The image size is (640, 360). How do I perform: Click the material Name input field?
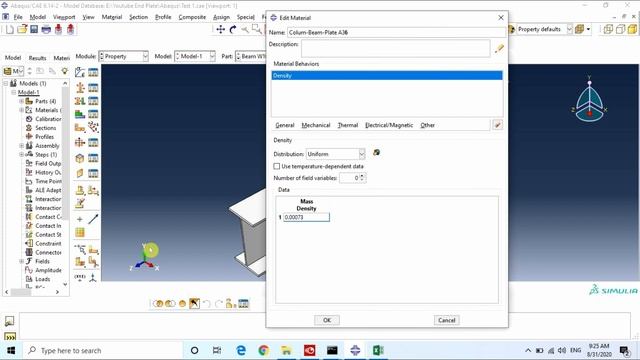(x=396, y=32)
